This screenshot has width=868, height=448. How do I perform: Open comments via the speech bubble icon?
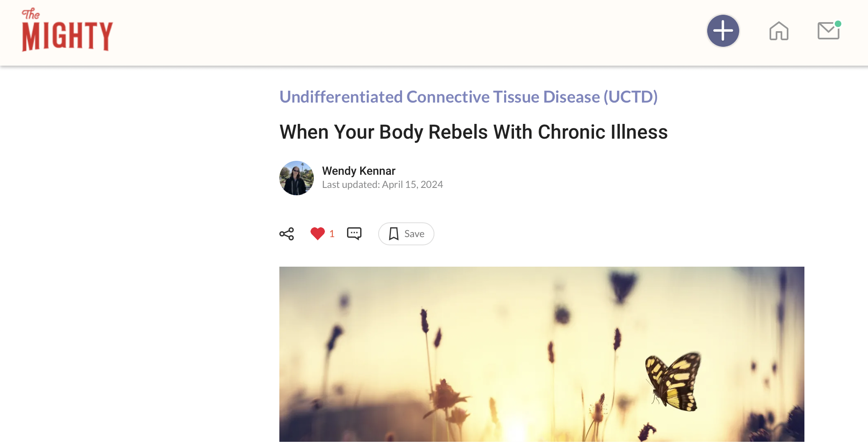(354, 233)
